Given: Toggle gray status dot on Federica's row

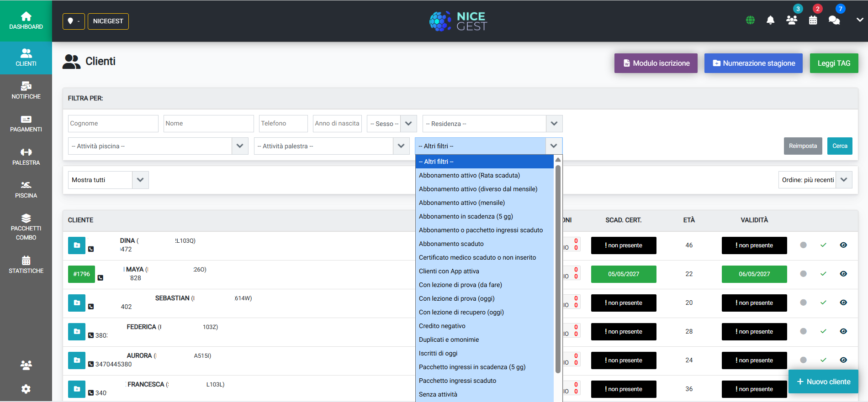Looking at the screenshot, I should pos(803,331).
